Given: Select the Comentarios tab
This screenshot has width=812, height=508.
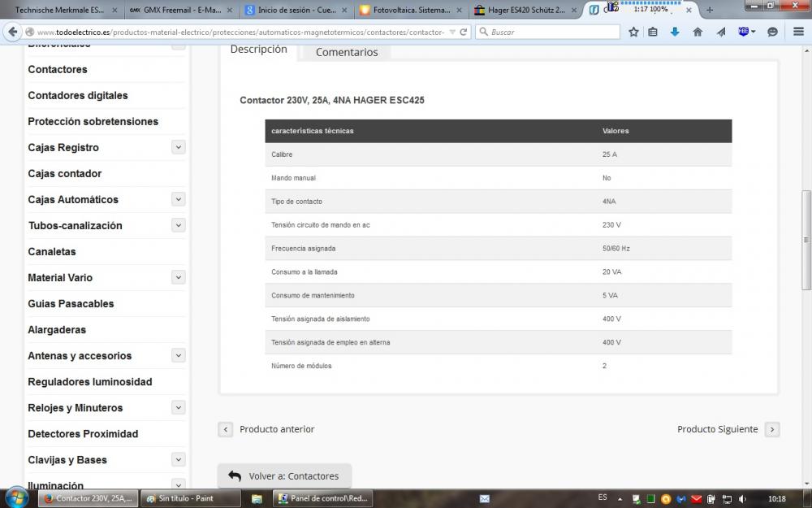Looking at the screenshot, I should pos(347,52).
